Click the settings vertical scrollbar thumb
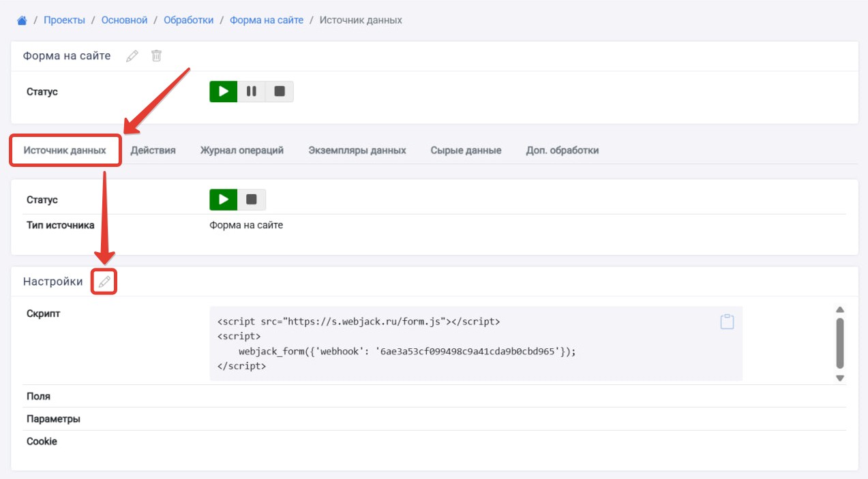 840,343
